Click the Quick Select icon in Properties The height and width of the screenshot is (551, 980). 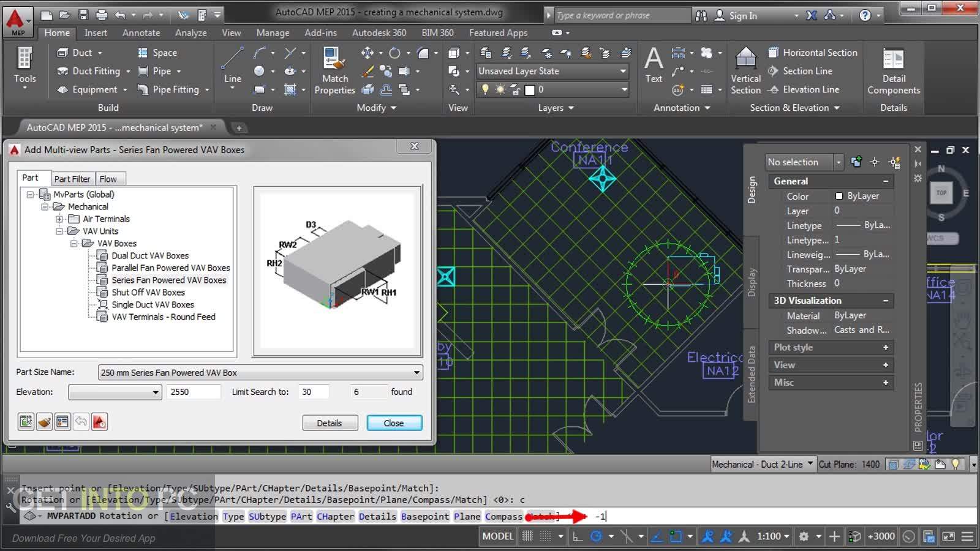[x=894, y=162]
